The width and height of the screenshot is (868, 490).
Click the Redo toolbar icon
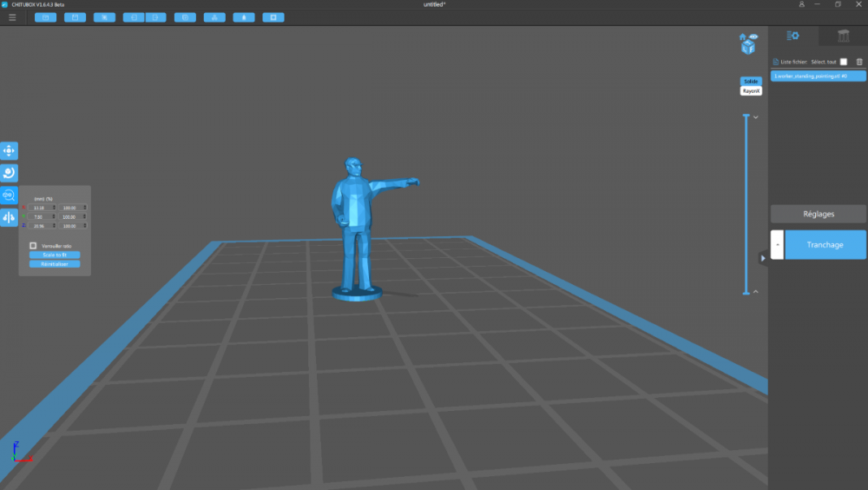click(155, 17)
